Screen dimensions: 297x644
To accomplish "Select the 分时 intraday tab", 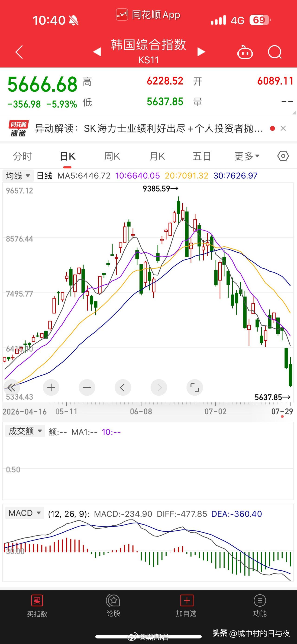I will tap(23, 156).
